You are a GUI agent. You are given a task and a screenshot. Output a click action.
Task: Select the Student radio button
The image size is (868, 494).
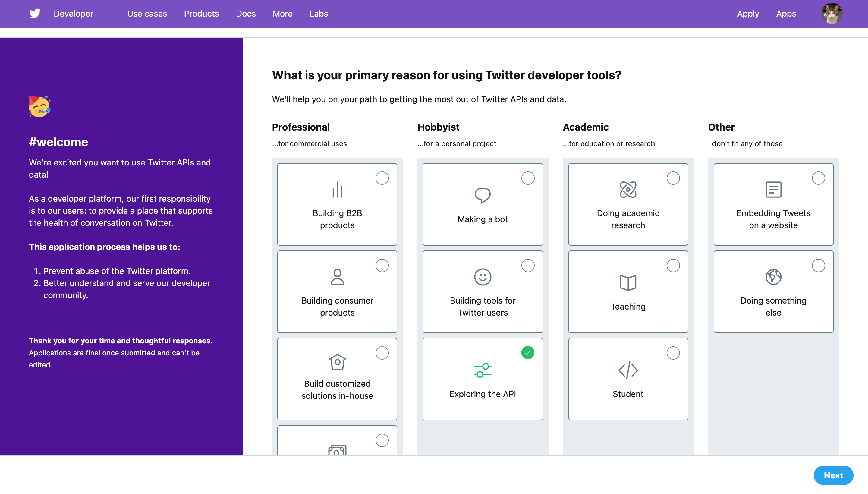pyautogui.click(x=673, y=353)
